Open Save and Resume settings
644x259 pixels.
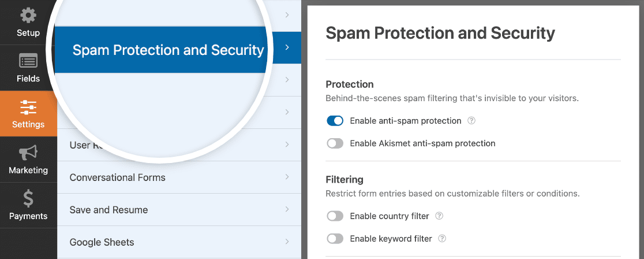[x=109, y=210]
